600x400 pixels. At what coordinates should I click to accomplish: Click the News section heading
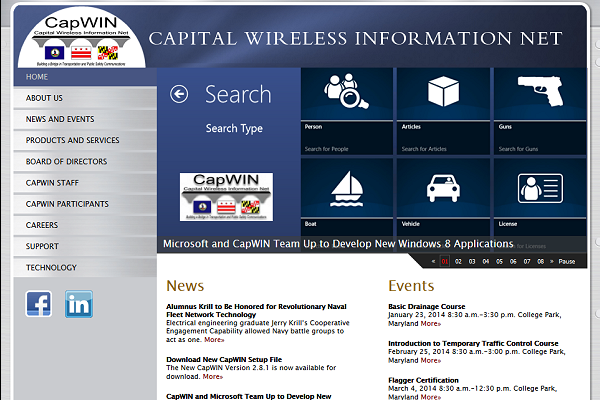point(185,286)
